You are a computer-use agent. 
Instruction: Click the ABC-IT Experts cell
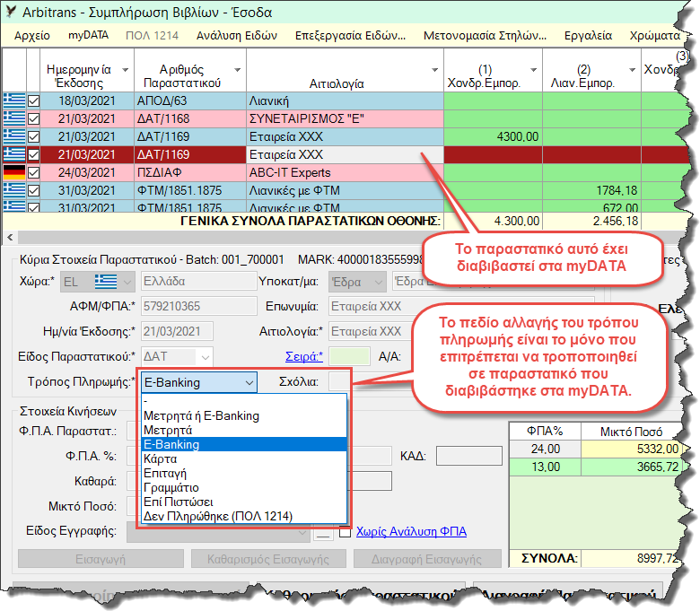(345, 173)
